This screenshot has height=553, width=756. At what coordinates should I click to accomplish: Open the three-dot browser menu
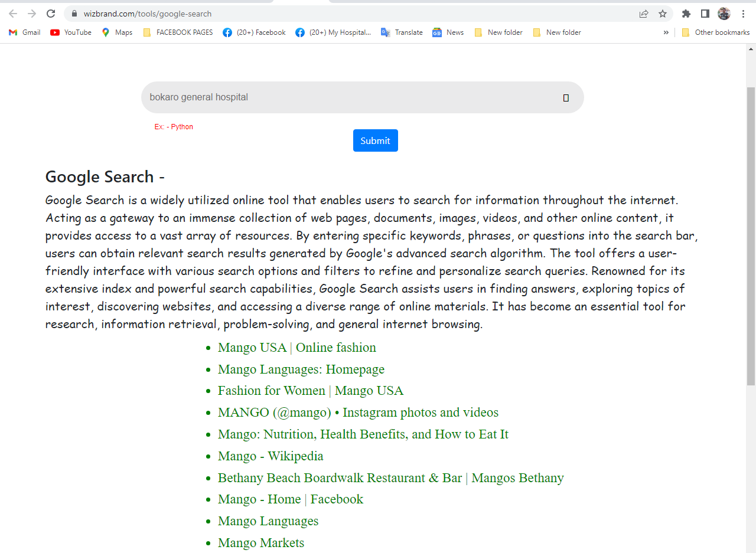coord(743,13)
